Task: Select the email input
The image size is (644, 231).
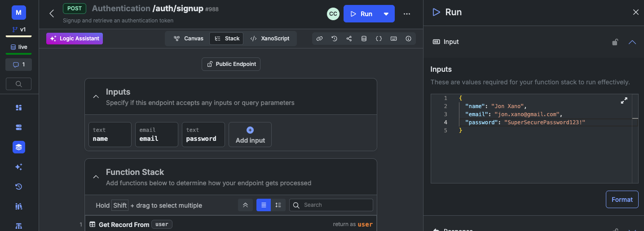Action: (x=157, y=135)
